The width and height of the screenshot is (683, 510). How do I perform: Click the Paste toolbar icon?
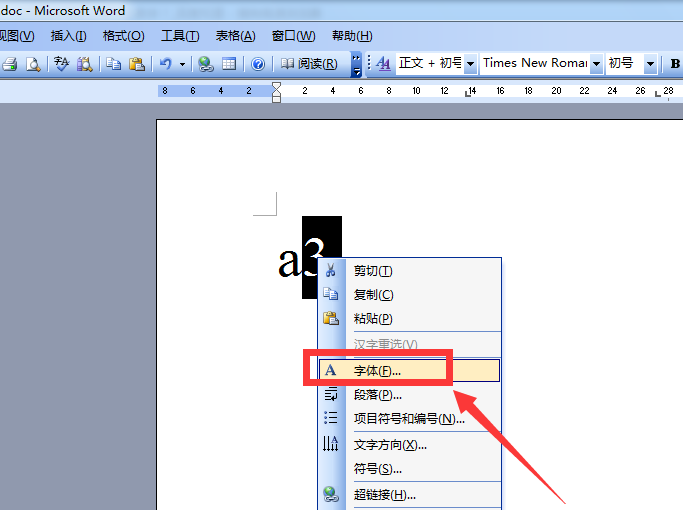[137, 64]
